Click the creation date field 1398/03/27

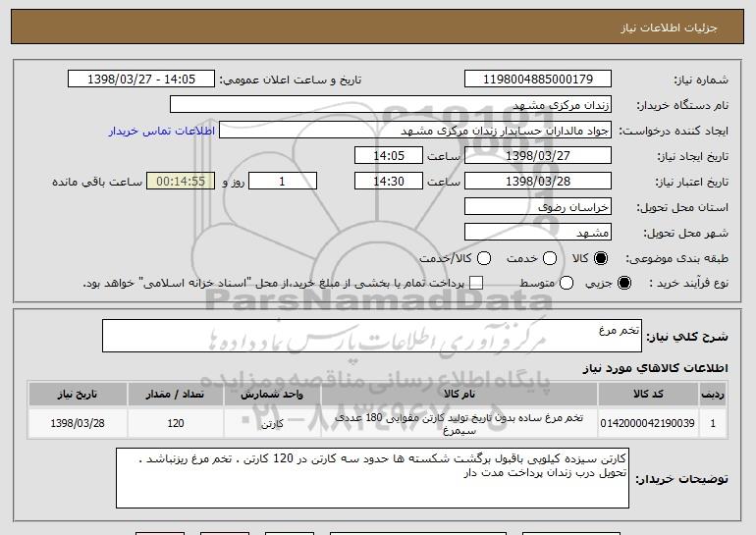(x=538, y=156)
